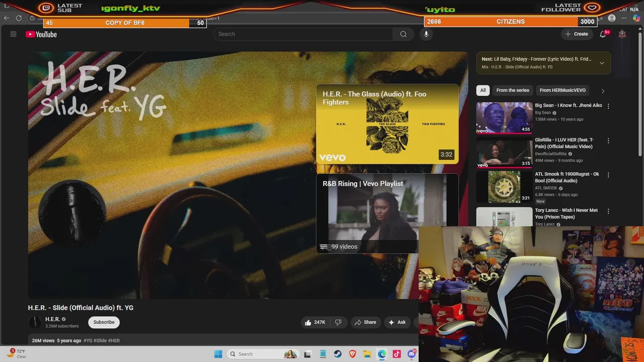
Task: Open the weather widget showing 72°F
Action: click(x=16, y=353)
